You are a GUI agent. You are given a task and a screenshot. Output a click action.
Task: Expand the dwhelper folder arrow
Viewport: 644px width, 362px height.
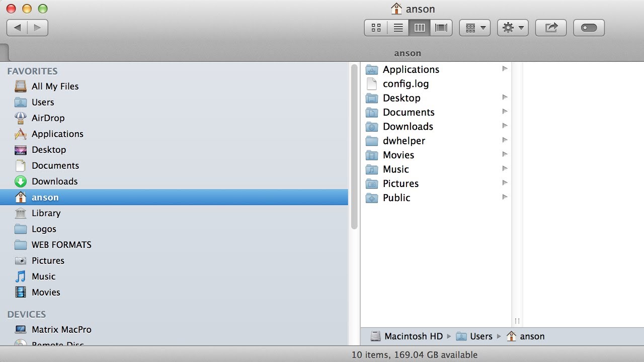505,140
